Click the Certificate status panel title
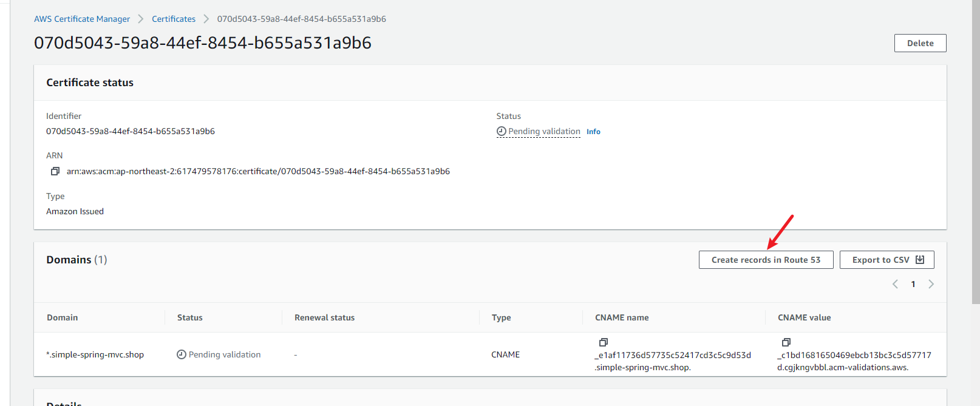This screenshot has height=406, width=980. click(90, 83)
